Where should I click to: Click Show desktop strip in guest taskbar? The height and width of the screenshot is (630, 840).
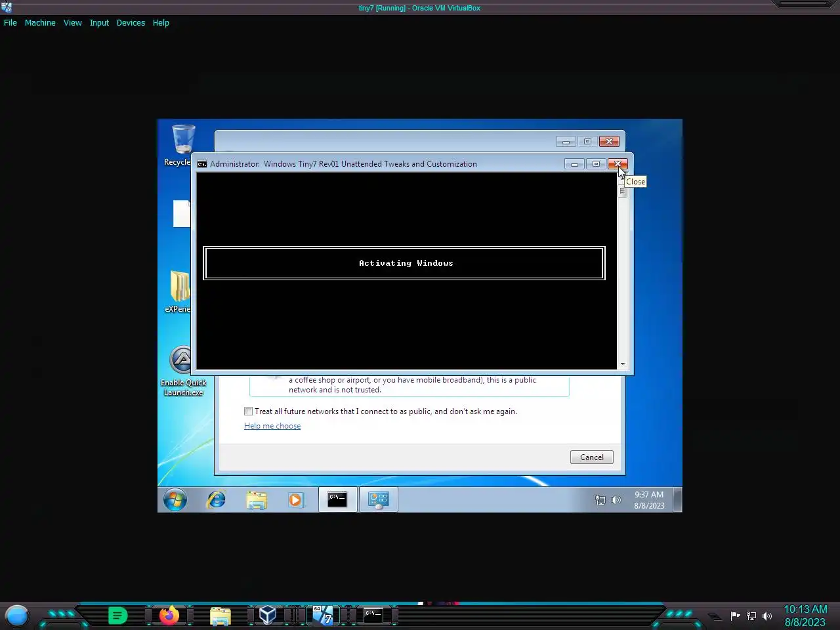pos(678,499)
